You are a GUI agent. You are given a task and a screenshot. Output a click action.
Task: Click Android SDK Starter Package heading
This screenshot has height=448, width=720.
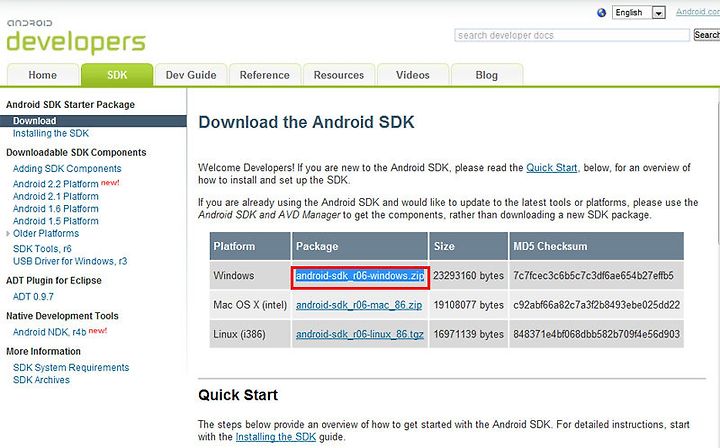click(70, 105)
